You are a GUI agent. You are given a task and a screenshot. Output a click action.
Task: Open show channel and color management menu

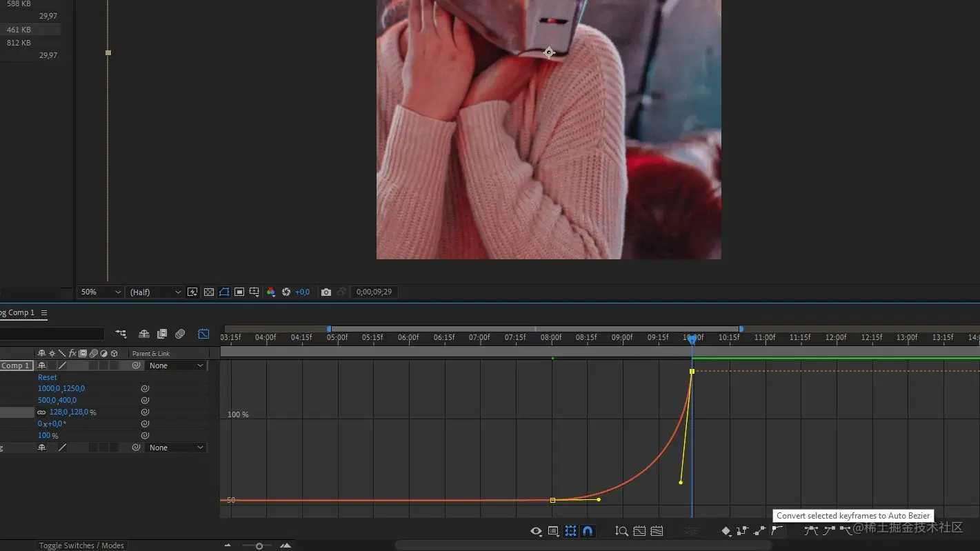point(271,292)
